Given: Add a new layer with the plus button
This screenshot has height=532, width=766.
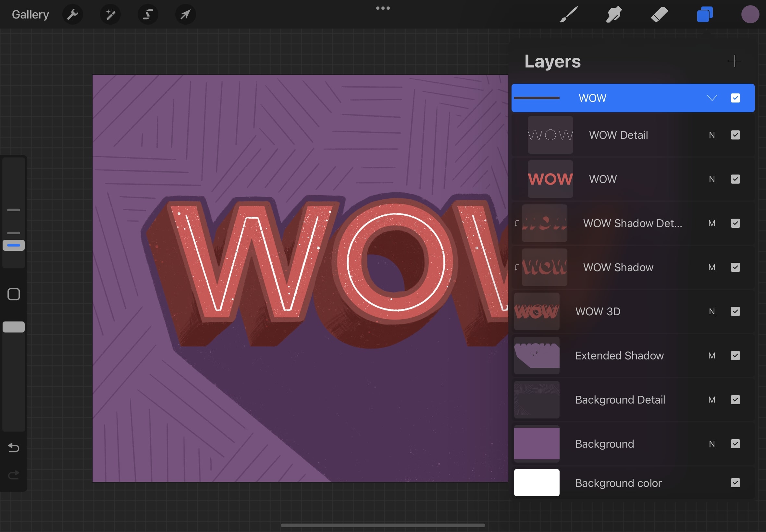Looking at the screenshot, I should point(735,61).
